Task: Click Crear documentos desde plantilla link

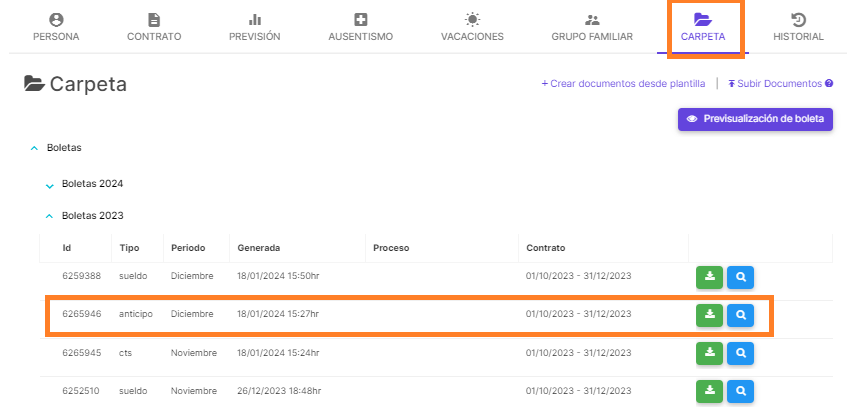Action: pyautogui.click(x=623, y=84)
